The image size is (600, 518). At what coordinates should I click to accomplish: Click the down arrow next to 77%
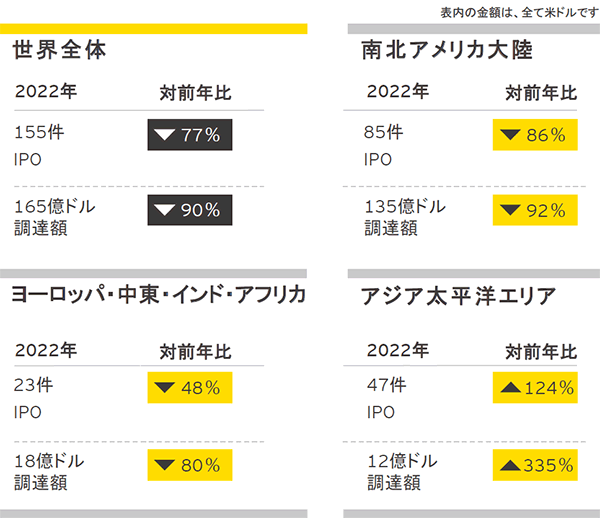point(166,135)
